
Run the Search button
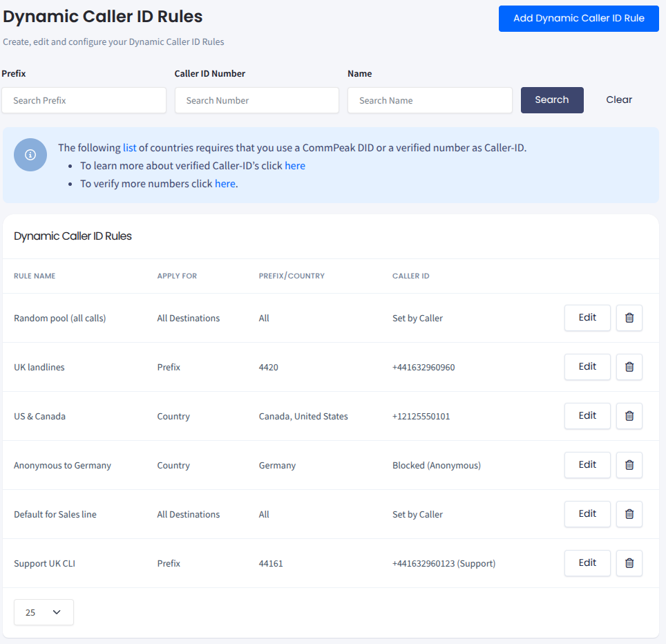552,100
